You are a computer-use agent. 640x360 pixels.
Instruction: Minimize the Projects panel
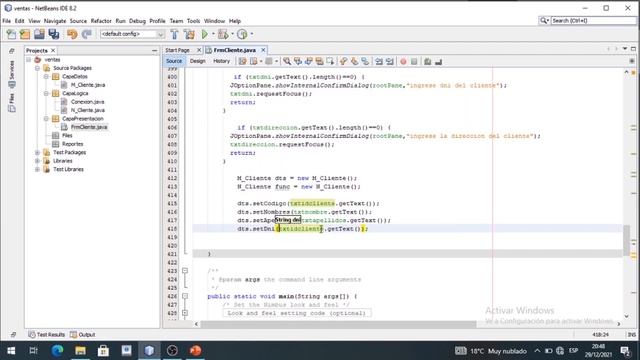coord(154,51)
